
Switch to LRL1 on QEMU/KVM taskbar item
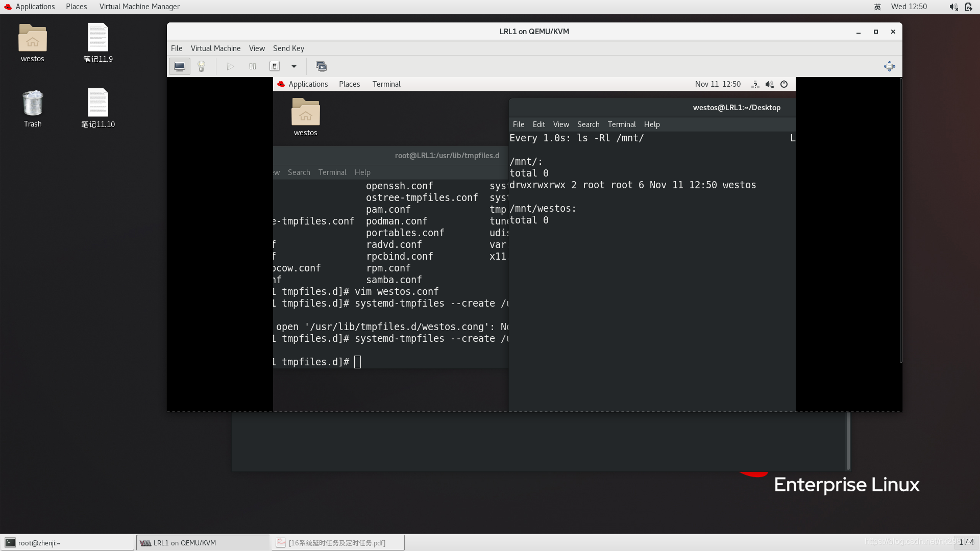(203, 543)
